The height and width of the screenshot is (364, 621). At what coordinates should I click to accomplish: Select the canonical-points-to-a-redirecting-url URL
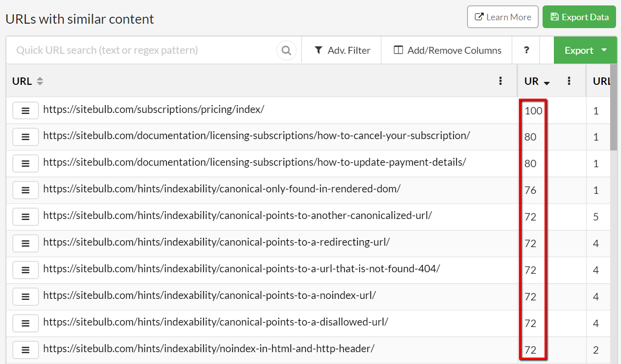click(x=217, y=242)
